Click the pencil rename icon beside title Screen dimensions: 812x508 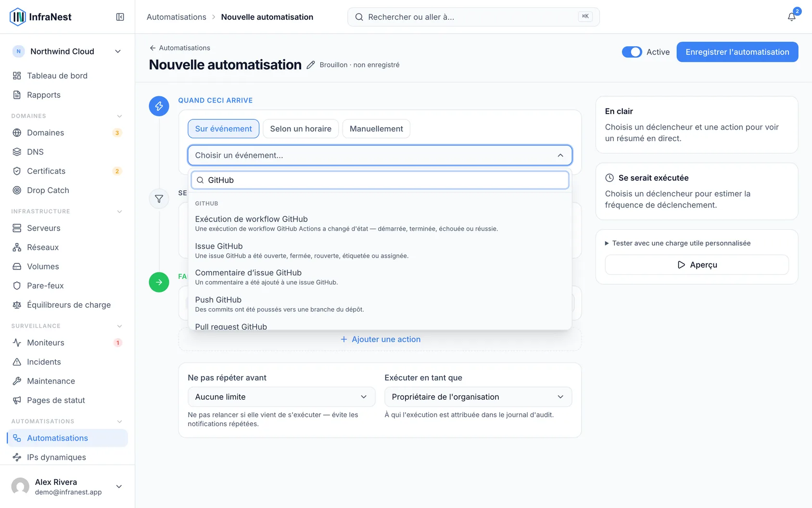(311, 65)
